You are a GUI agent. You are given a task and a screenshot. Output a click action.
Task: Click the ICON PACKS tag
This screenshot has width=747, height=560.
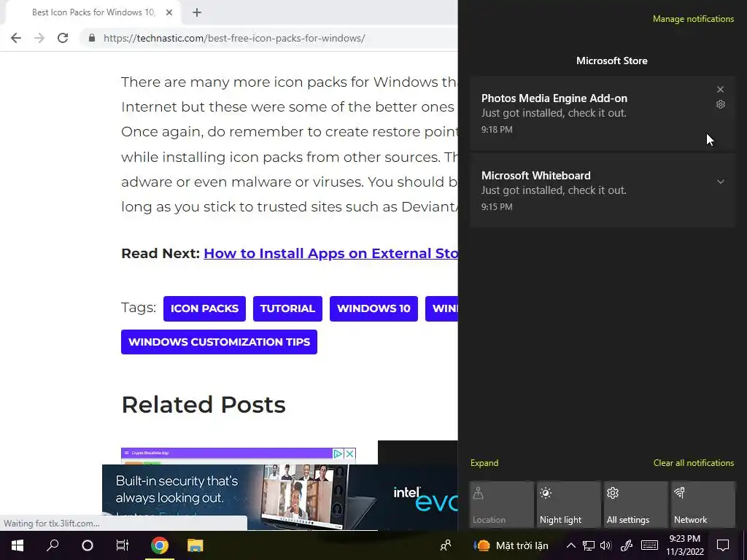(x=204, y=308)
